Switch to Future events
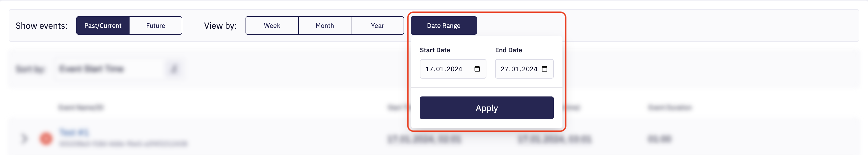This screenshot has height=155, width=868. (x=156, y=25)
